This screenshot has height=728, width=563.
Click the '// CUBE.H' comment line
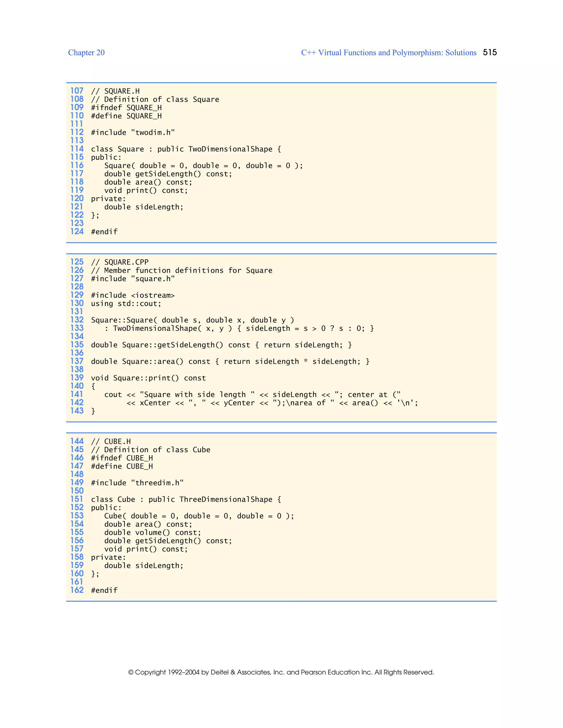pyautogui.click(x=111, y=442)
